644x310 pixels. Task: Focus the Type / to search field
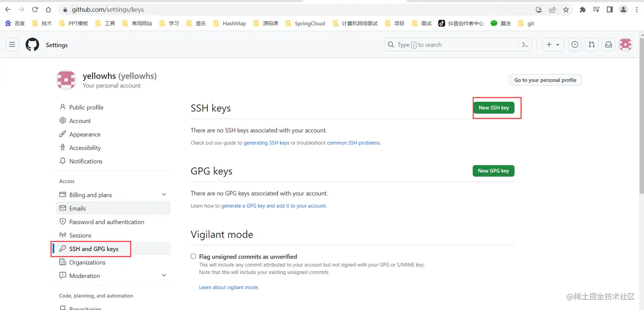tap(457, 45)
